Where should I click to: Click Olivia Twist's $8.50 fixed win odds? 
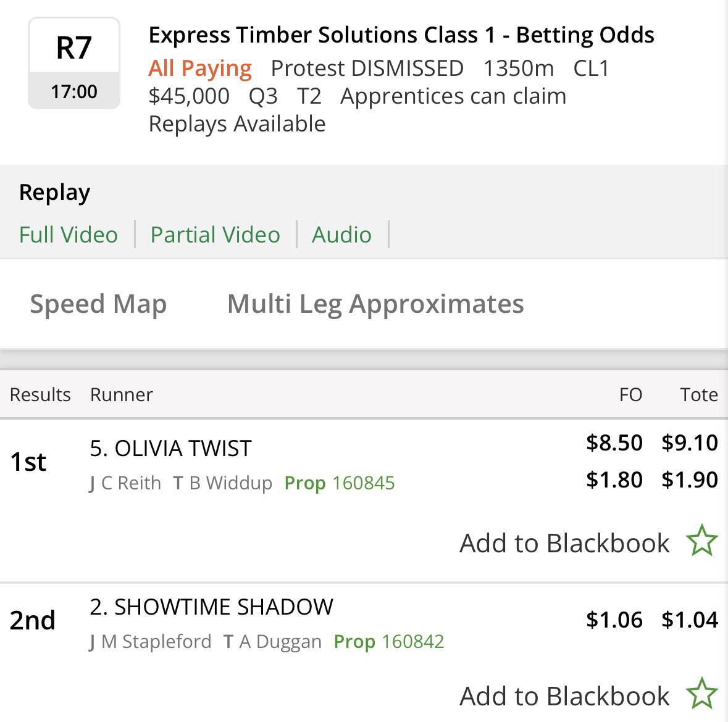click(x=614, y=442)
